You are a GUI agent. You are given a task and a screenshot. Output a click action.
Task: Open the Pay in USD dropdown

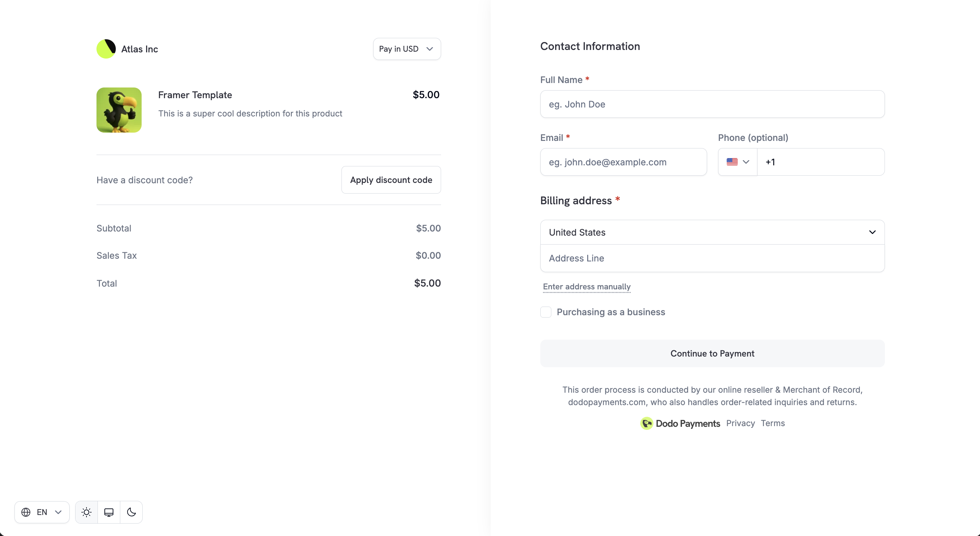[x=407, y=49]
